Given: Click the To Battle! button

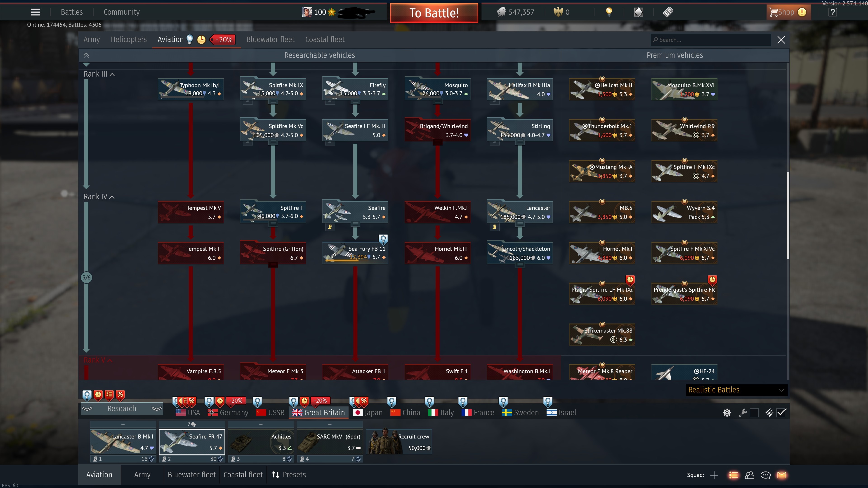Looking at the screenshot, I should tap(434, 13).
